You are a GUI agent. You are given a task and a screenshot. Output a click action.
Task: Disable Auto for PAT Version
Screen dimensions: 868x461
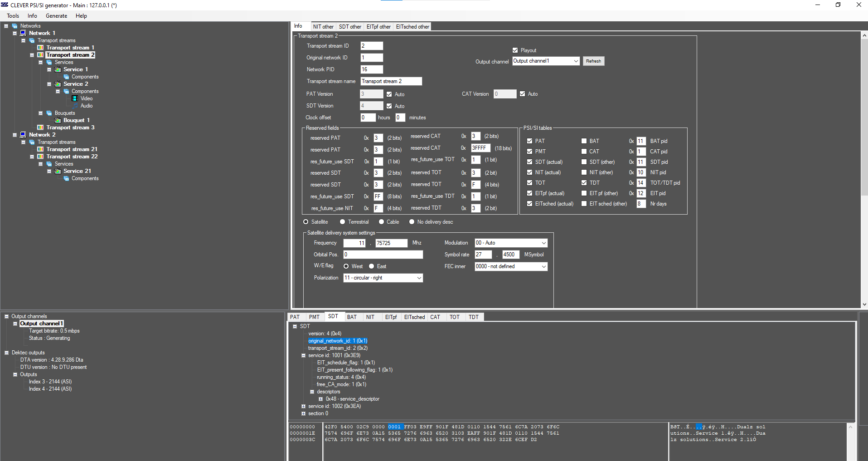pos(389,94)
